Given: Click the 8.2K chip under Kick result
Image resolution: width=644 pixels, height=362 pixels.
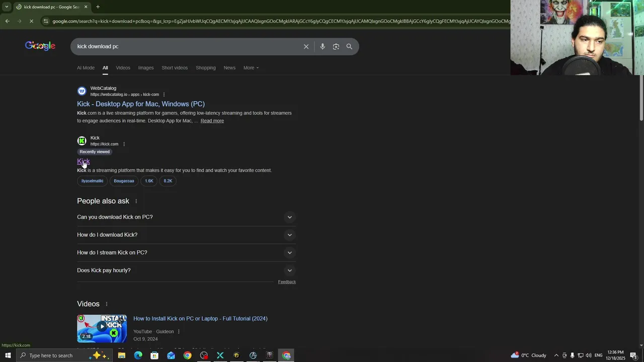Looking at the screenshot, I should [x=168, y=181].
